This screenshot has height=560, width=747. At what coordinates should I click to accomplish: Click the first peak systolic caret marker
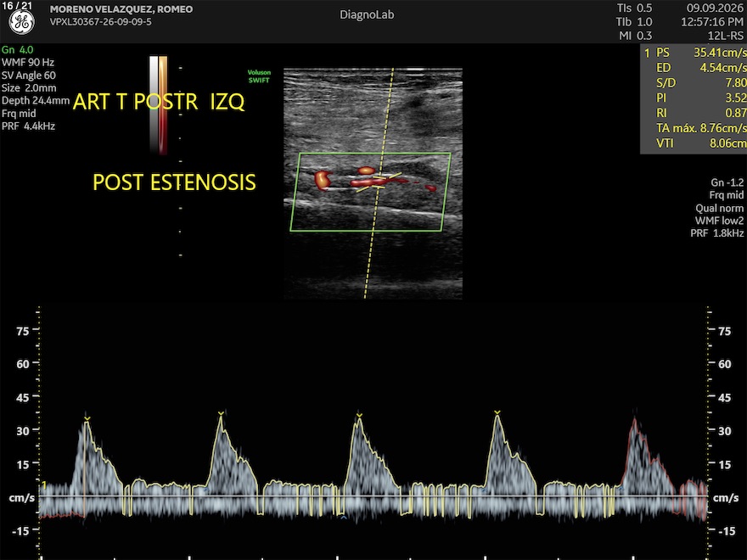coord(87,418)
